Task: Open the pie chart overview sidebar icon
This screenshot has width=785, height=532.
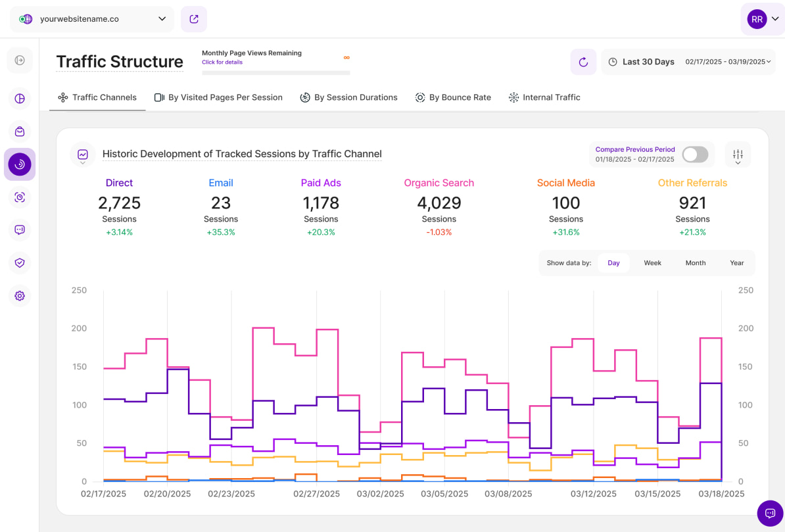Action: coord(20,99)
